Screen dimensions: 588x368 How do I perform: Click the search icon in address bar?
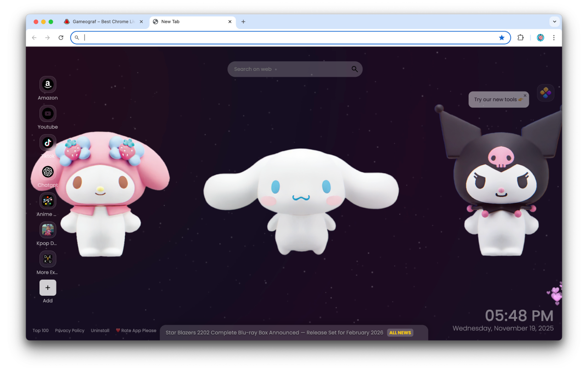77,38
